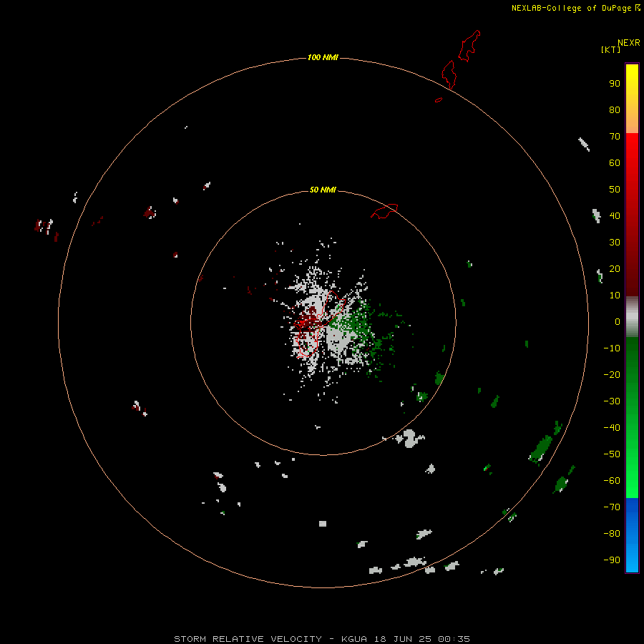Click the NEXR label above color scale
Viewport: 644px width, 644px height.
point(629,43)
